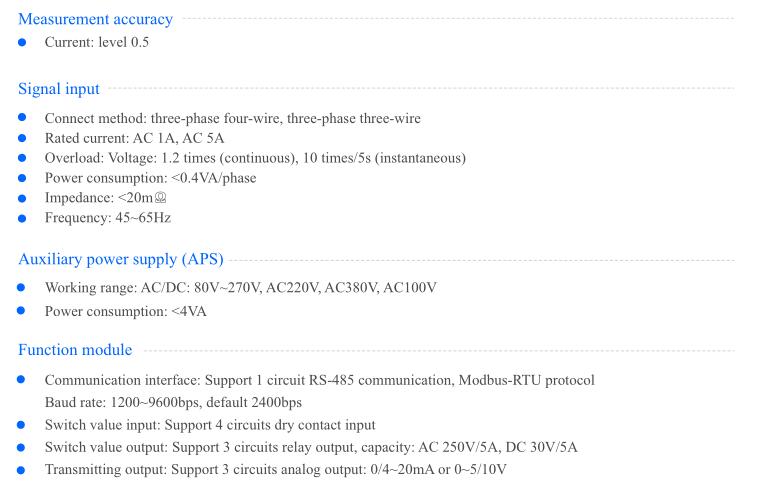Screen dimensions: 759x500
Task: Click the Switch value output text line
Action: (x=311, y=447)
